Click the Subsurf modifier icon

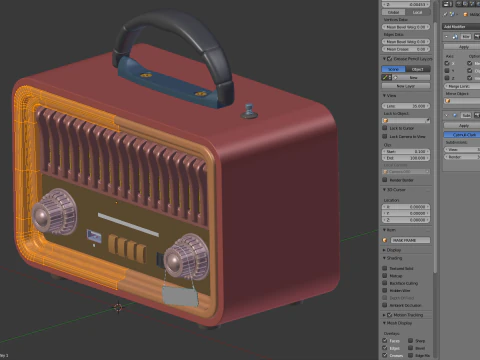pos(455,115)
